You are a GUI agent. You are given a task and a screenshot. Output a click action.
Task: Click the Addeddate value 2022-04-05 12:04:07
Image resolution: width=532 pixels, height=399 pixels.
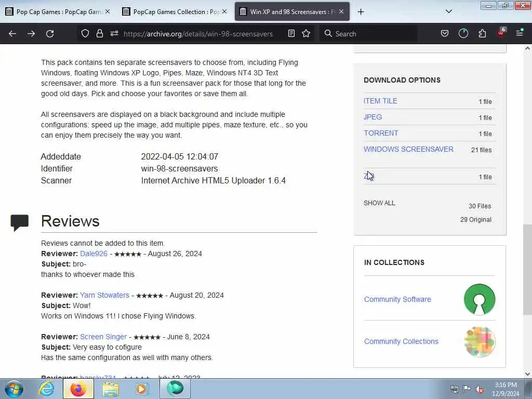(x=179, y=157)
